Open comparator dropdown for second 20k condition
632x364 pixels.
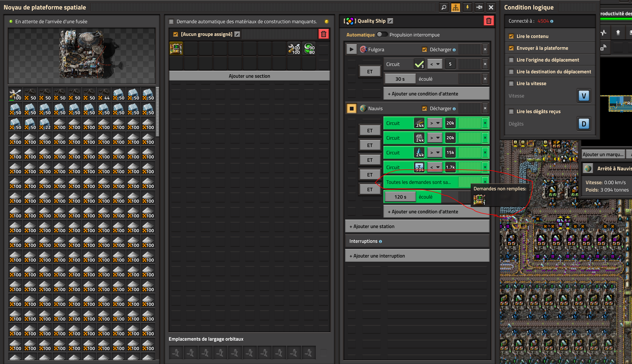click(x=435, y=138)
